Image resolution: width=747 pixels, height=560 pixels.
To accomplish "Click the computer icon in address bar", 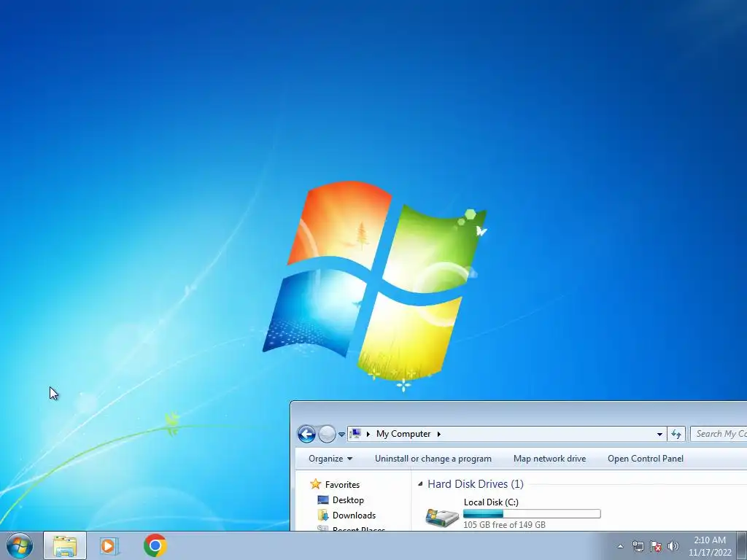I will point(355,434).
